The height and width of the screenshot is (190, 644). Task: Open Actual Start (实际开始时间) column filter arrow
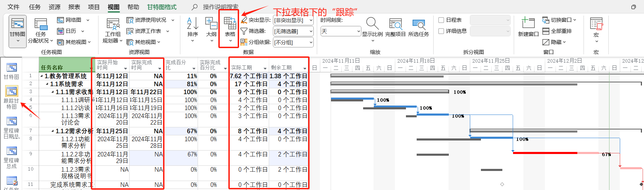pos(125,69)
